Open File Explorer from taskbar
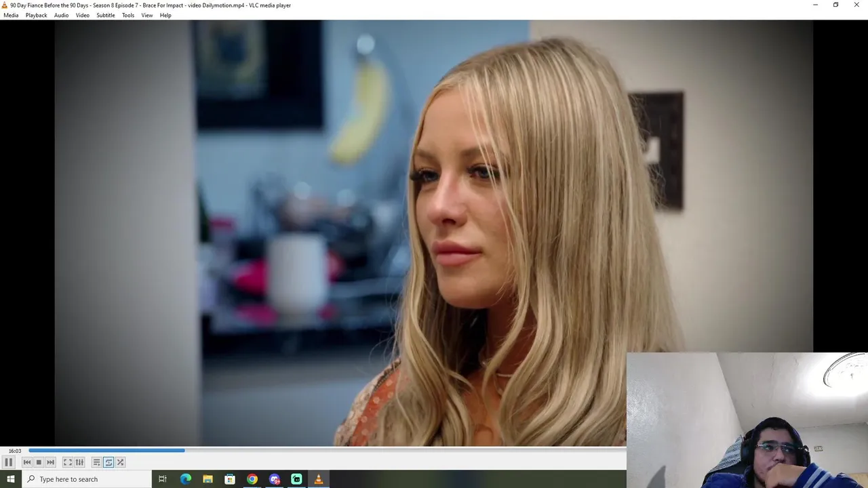The height and width of the screenshot is (488, 868). pyautogui.click(x=208, y=479)
